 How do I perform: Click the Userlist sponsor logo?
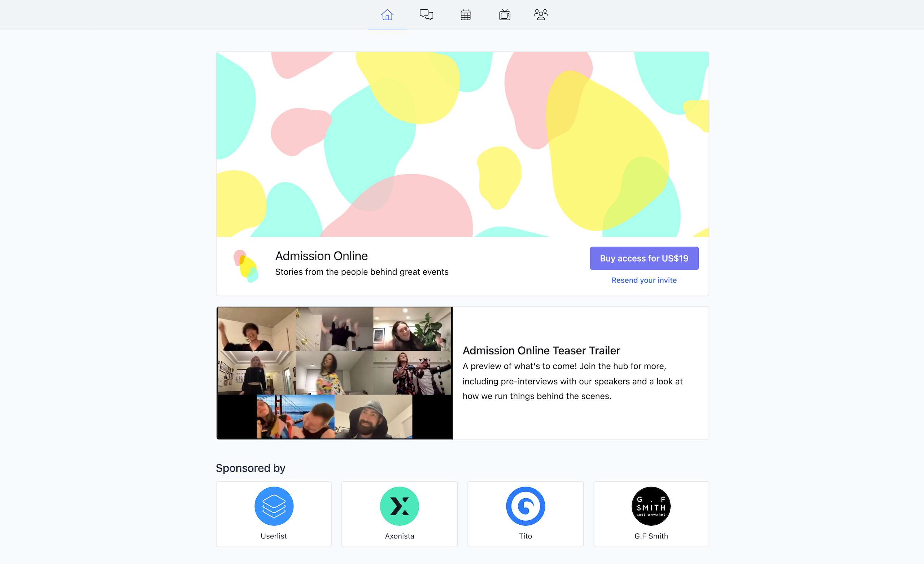(x=274, y=506)
